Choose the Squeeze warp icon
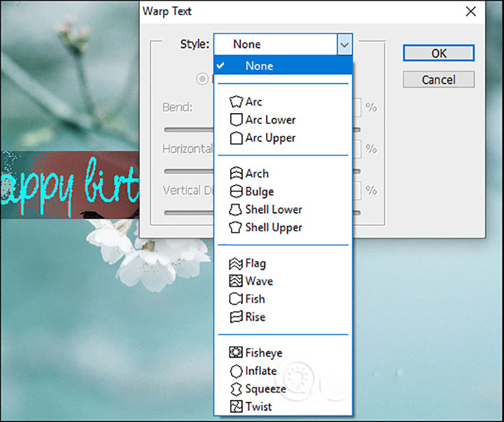 [x=236, y=389]
